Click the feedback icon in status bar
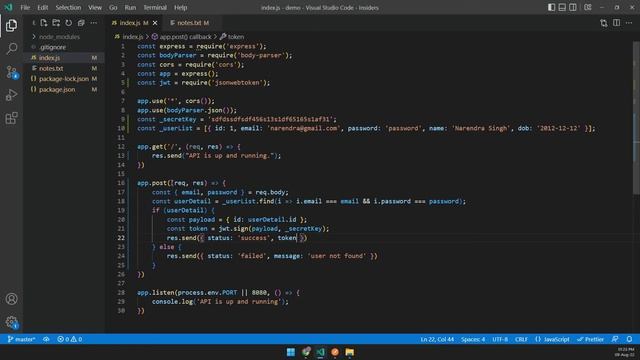 (x=615, y=339)
